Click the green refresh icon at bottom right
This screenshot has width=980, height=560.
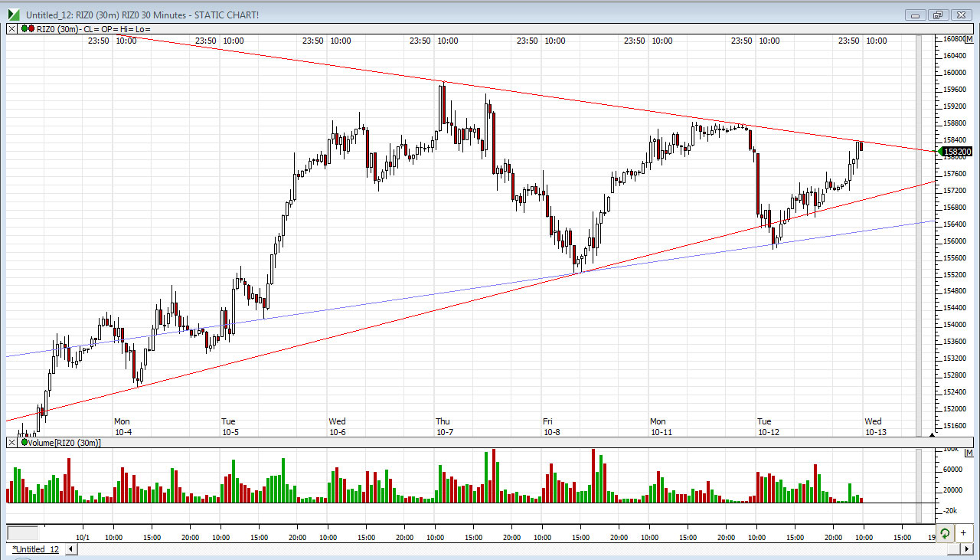(x=945, y=533)
